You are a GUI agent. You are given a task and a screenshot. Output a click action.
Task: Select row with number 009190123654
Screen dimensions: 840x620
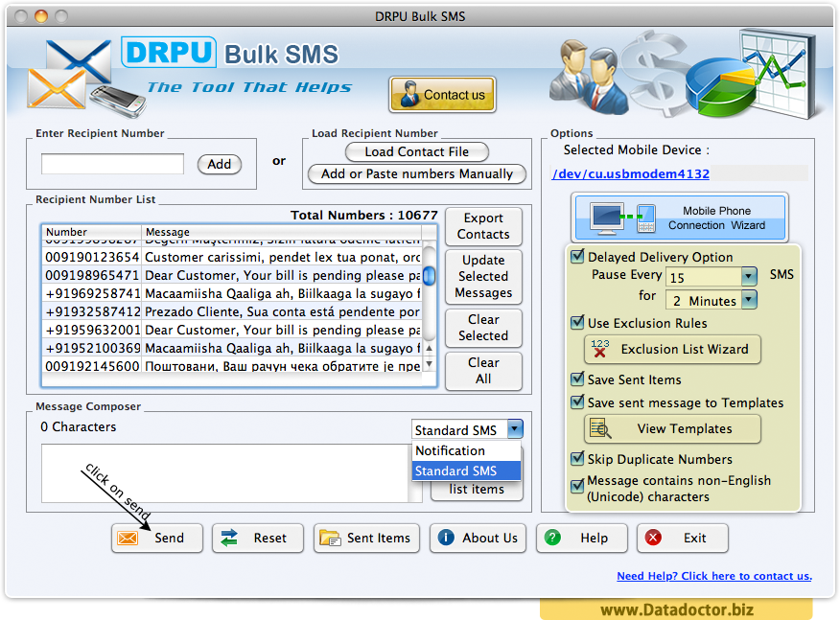(x=232, y=257)
